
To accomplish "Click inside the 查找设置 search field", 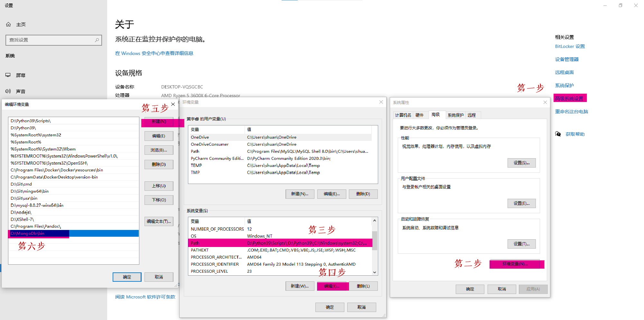I will (x=54, y=40).
